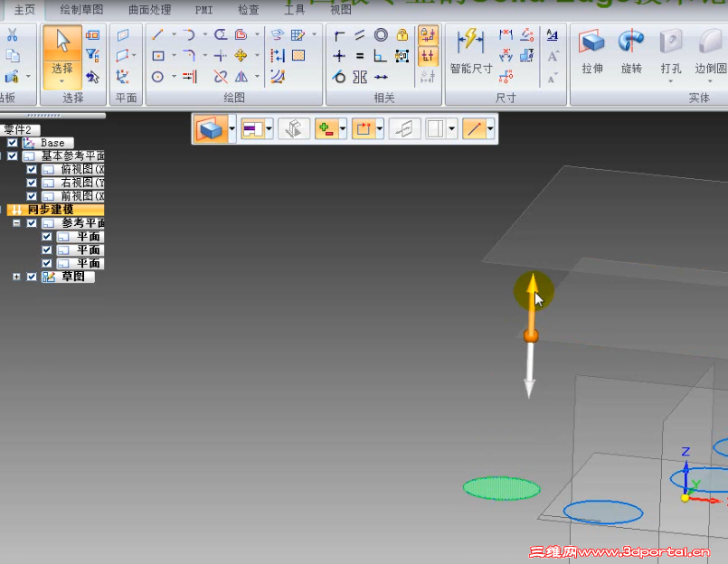Select the Move (four-arrow) tool
This screenshot has width=728, height=564.
(x=241, y=56)
